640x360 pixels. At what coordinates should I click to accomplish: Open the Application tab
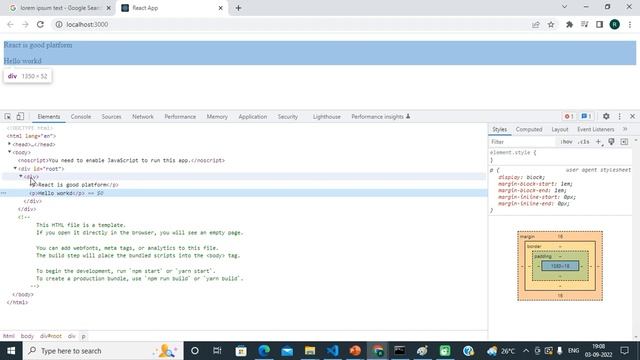[x=253, y=117]
